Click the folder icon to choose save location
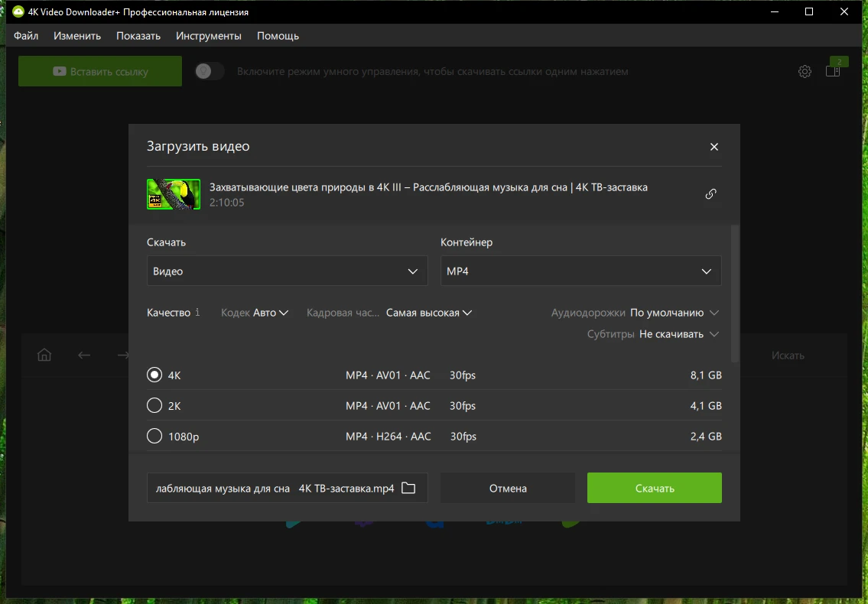This screenshot has width=868, height=604. 408,488
